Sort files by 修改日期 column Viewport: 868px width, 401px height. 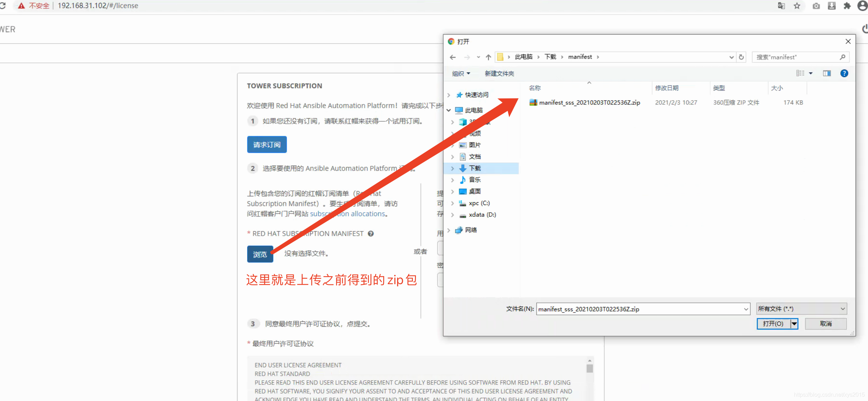tap(667, 88)
